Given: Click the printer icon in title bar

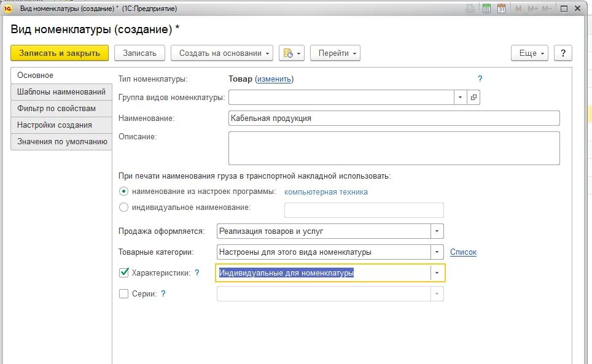Looking at the screenshot, I should [470, 9].
